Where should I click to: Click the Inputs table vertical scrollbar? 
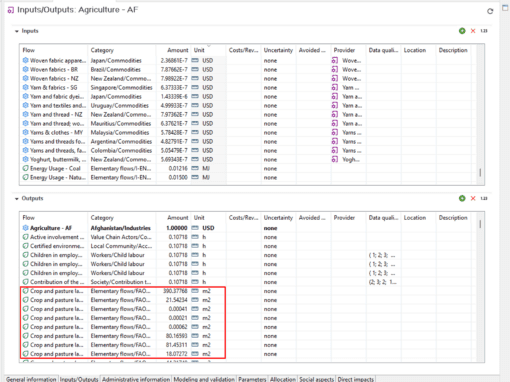click(x=480, y=173)
